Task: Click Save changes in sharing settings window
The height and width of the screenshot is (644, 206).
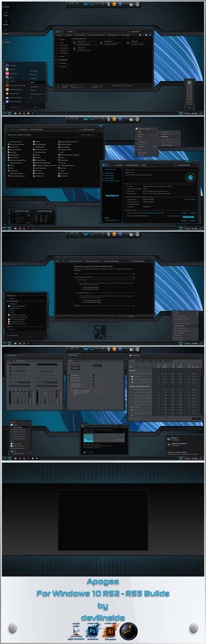Action: point(121,317)
